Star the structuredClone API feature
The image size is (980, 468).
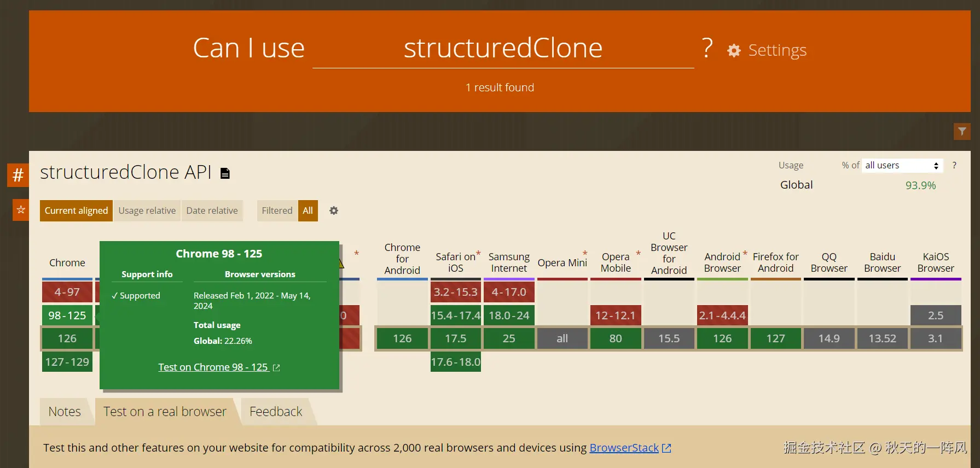(x=21, y=209)
